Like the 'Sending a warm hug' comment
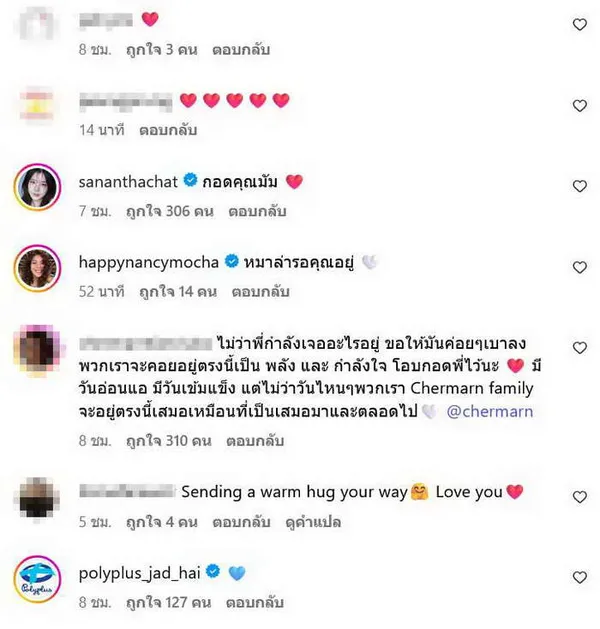600x629 pixels. tap(580, 497)
